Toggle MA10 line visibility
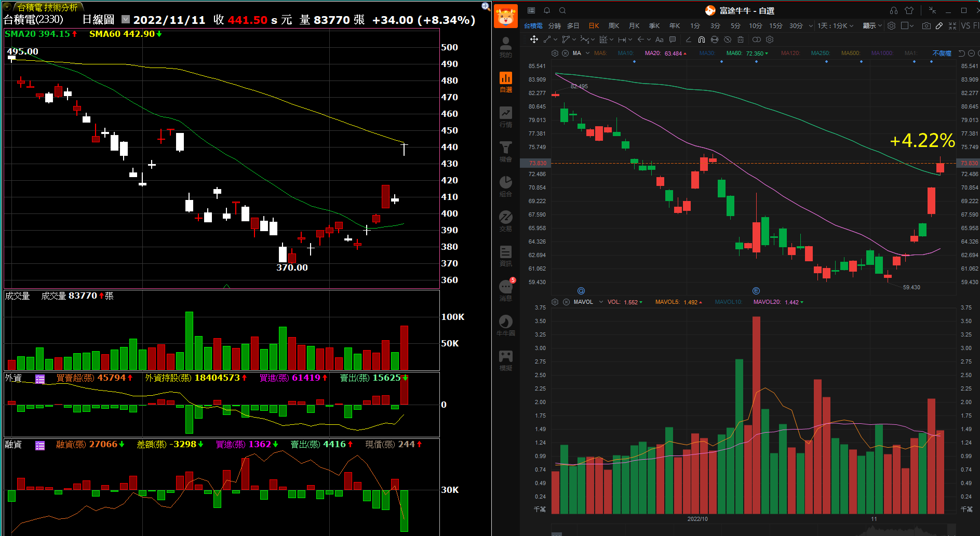The height and width of the screenshot is (536, 980). [625, 53]
